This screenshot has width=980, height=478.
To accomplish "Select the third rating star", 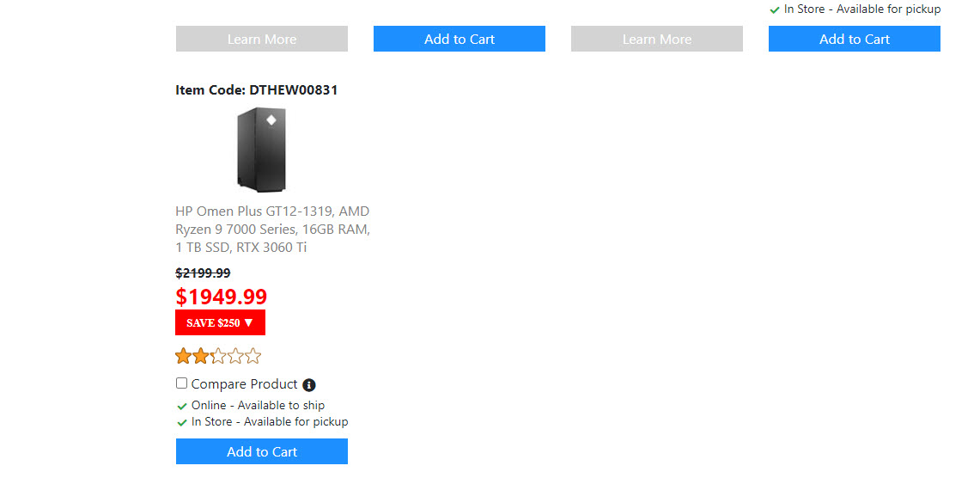I will [x=218, y=356].
